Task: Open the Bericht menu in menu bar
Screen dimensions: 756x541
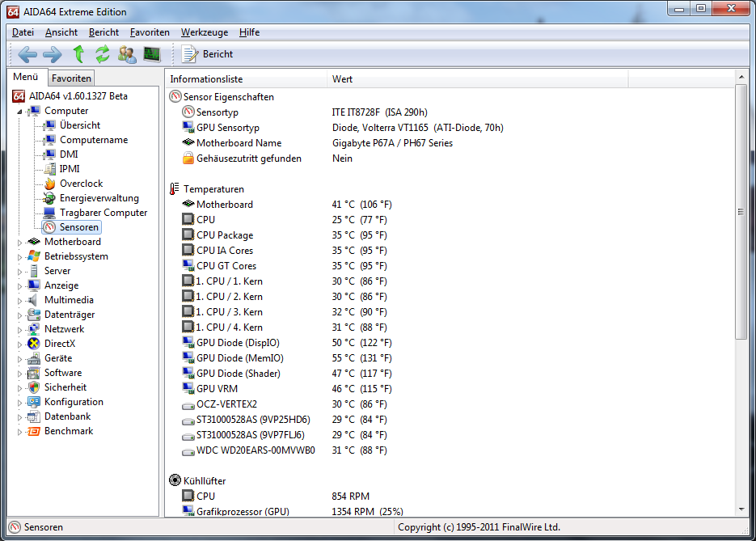Action: [103, 32]
